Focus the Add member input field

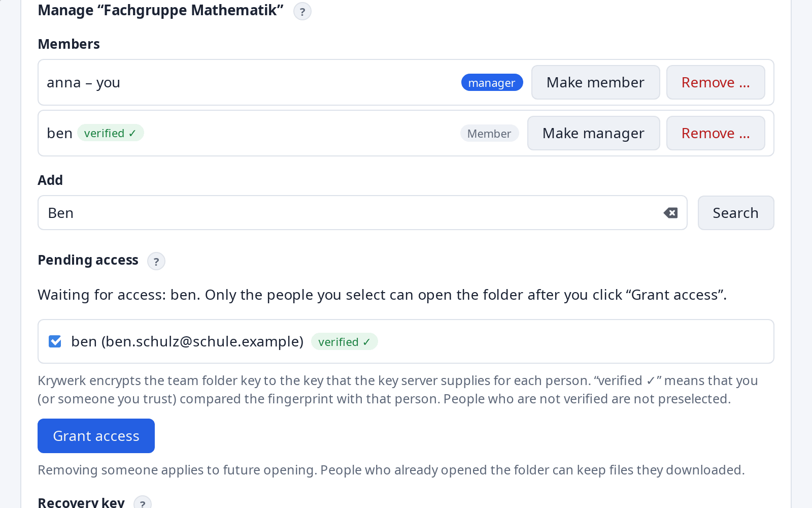pyautogui.click(x=362, y=213)
